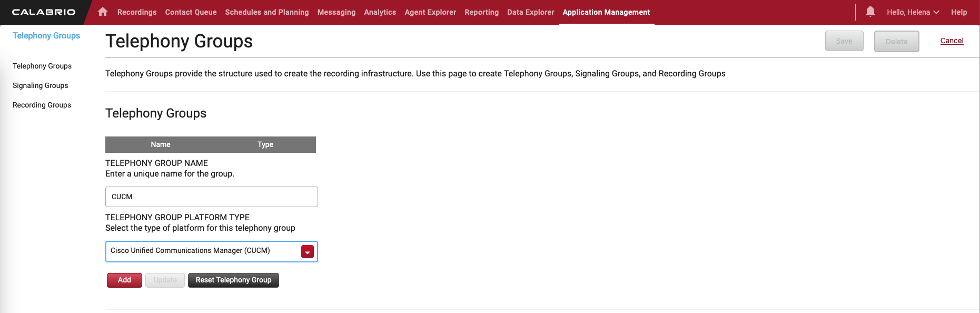This screenshot has width=980, height=313.
Task: Click the Home icon in navigation bar
Action: (x=103, y=12)
